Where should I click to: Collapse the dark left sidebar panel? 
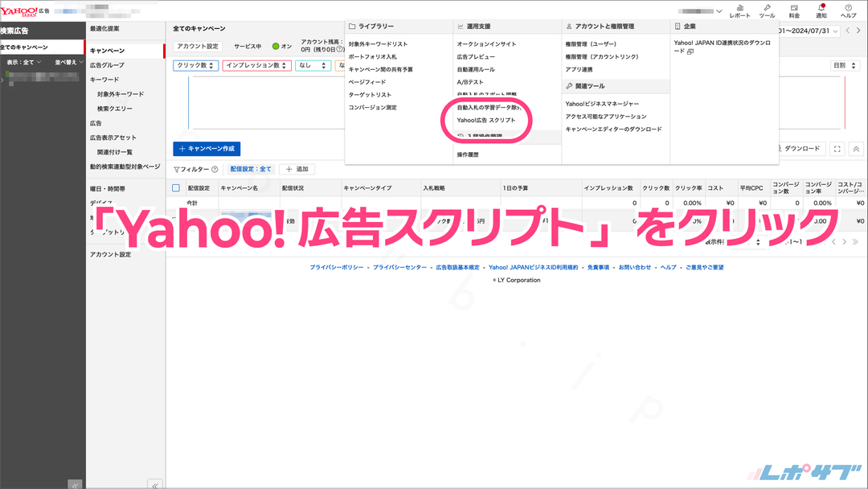tap(75, 484)
